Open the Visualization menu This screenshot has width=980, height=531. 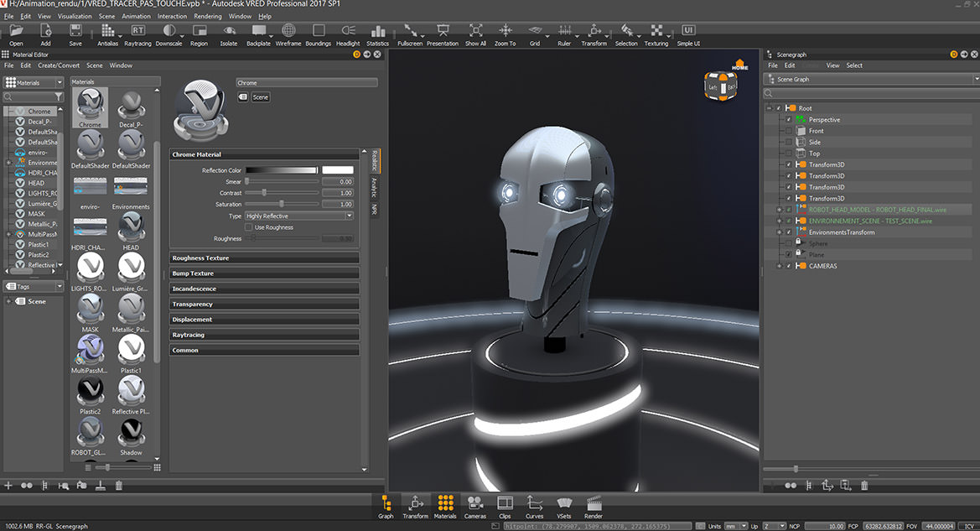click(x=75, y=16)
